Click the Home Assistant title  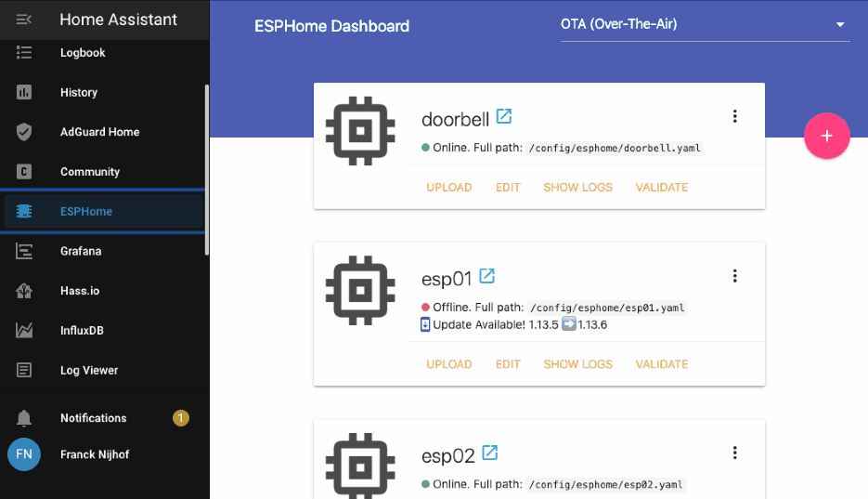point(119,20)
